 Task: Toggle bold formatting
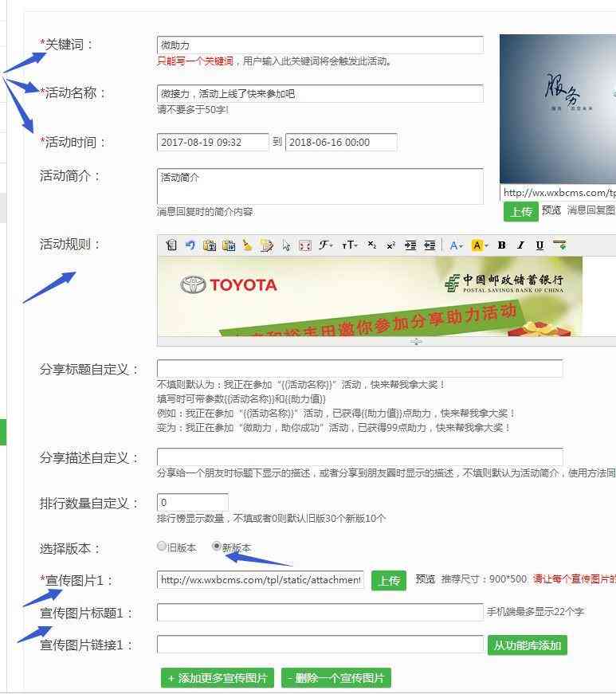pyautogui.click(x=502, y=245)
